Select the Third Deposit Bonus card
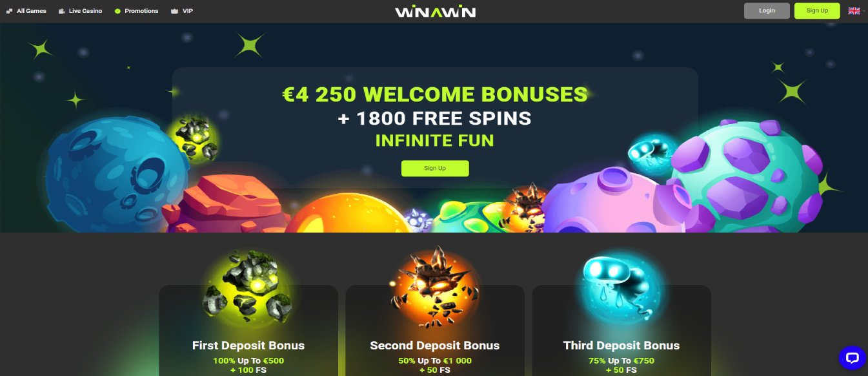Screen dimensions: 868x376 pos(621,330)
